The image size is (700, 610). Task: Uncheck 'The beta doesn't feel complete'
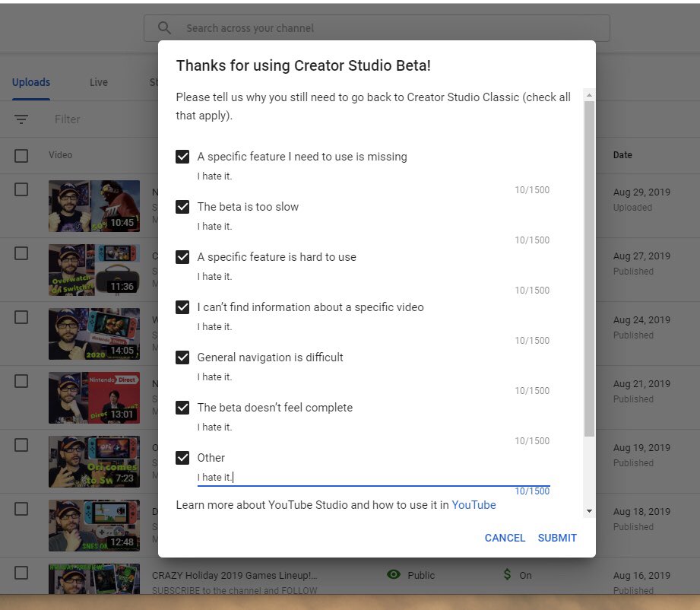coord(182,408)
